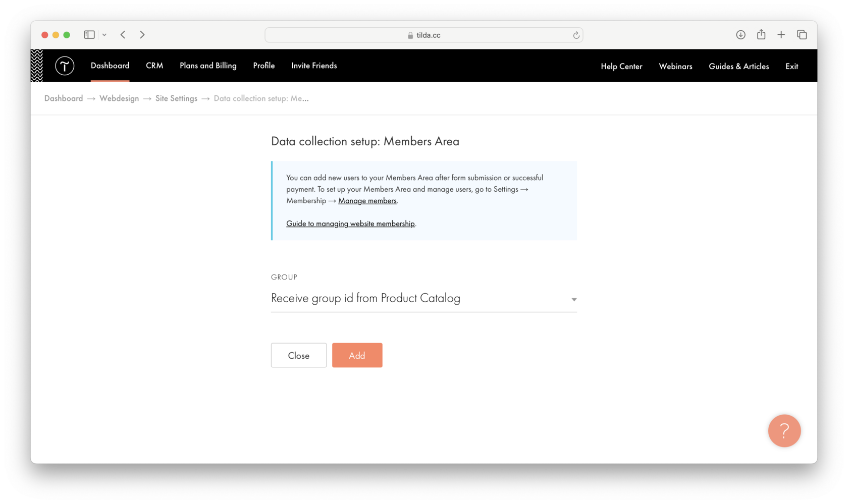
Task: Switch to the CRM section
Action: [154, 66]
